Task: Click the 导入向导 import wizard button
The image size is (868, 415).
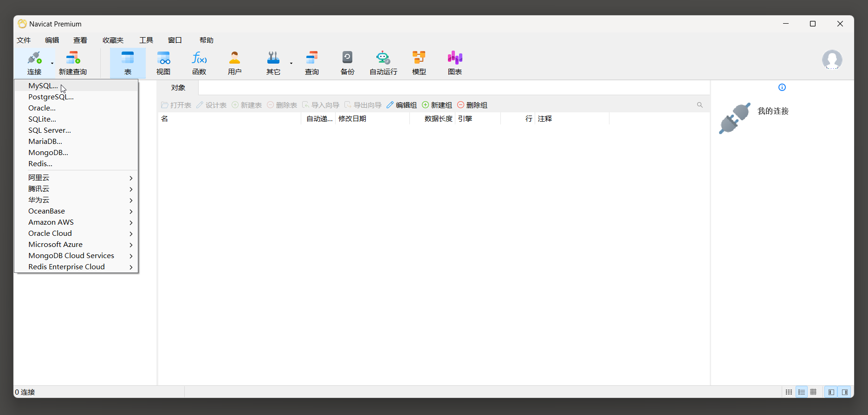Action: [320, 105]
